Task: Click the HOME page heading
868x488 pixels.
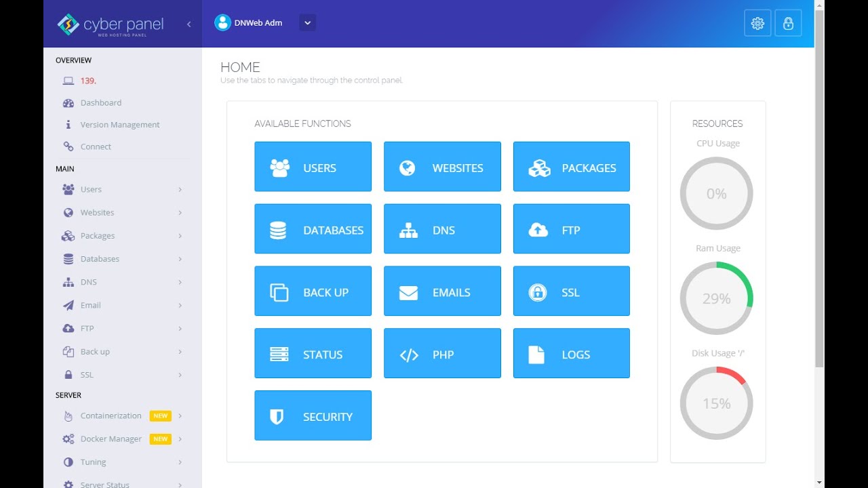Action: point(240,67)
